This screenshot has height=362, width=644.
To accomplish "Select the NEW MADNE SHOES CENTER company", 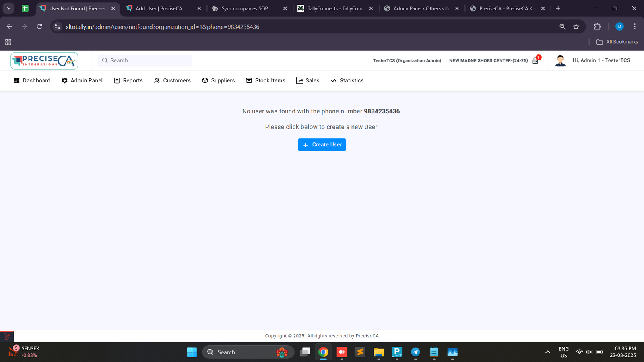I will [488, 61].
